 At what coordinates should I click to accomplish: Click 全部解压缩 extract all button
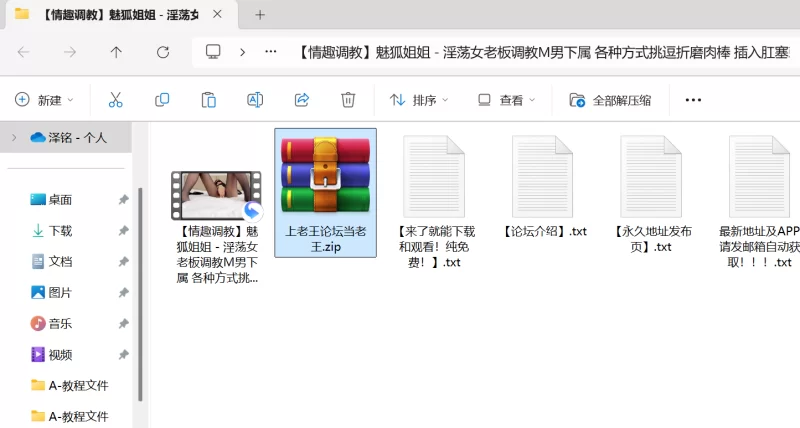pyautogui.click(x=610, y=100)
